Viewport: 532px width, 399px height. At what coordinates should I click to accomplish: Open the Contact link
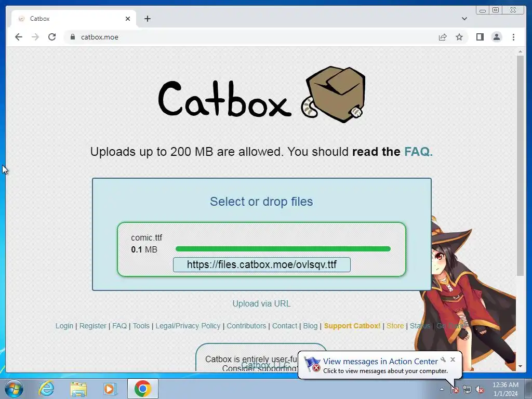click(x=285, y=326)
